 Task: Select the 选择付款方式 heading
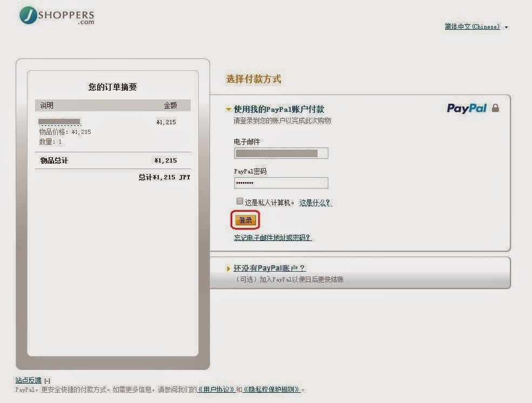click(x=253, y=79)
